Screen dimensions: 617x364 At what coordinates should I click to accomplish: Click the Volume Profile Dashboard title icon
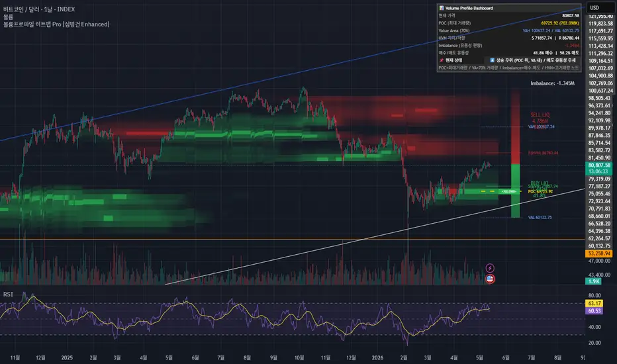point(442,8)
